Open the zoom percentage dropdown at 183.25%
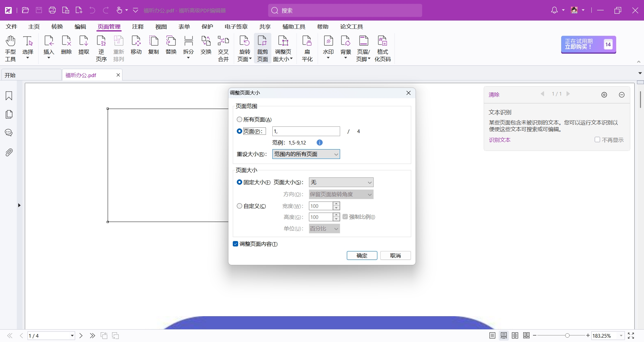 pos(621,336)
